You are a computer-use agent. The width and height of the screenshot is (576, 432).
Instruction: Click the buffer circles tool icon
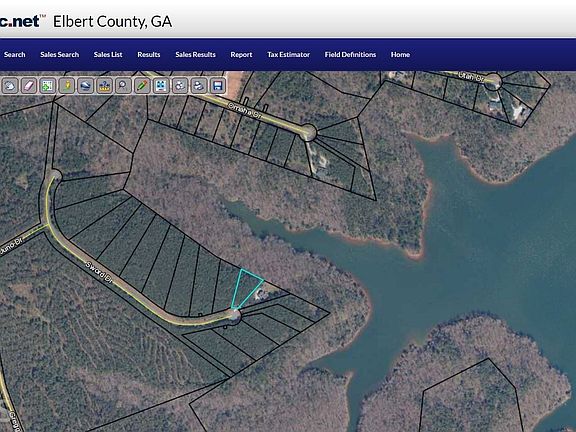pos(180,86)
